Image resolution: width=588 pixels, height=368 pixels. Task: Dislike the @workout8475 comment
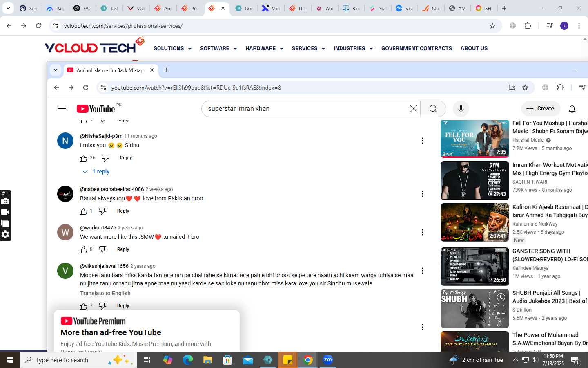coord(102,249)
